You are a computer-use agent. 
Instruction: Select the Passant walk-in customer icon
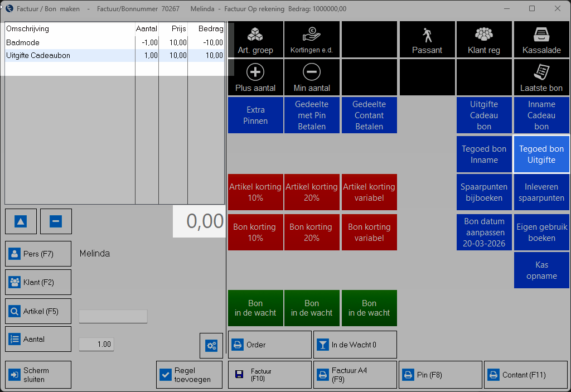click(427, 40)
